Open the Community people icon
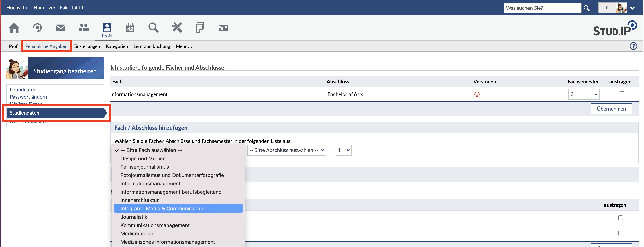644x247 pixels. click(84, 28)
